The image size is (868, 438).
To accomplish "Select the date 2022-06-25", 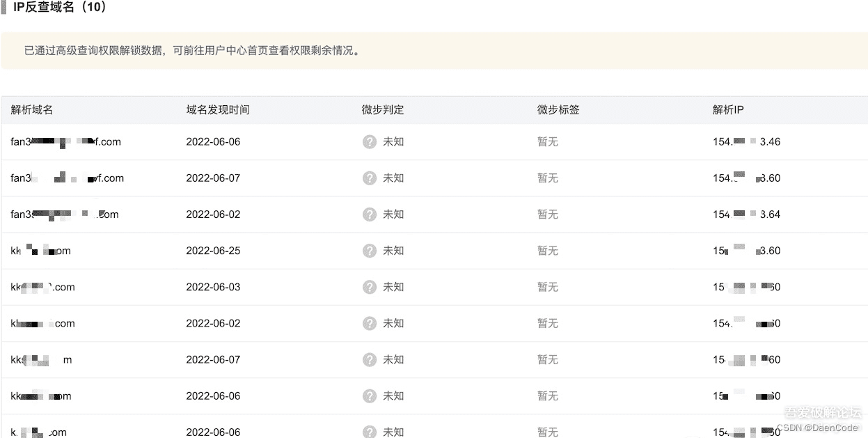I will point(213,251).
